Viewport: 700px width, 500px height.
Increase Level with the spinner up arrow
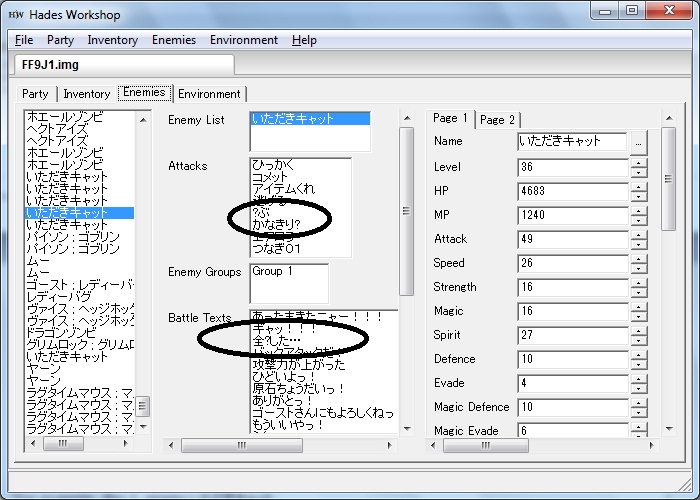click(639, 163)
